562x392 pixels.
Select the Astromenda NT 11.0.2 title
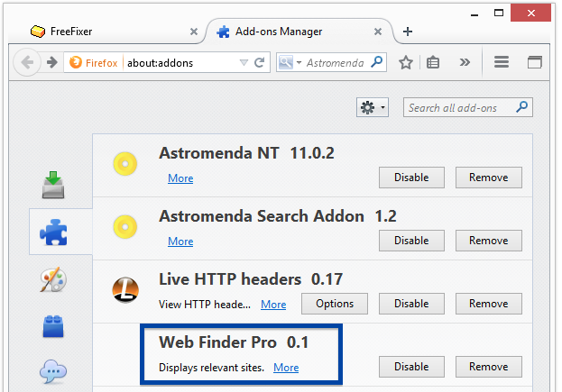pos(246,153)
